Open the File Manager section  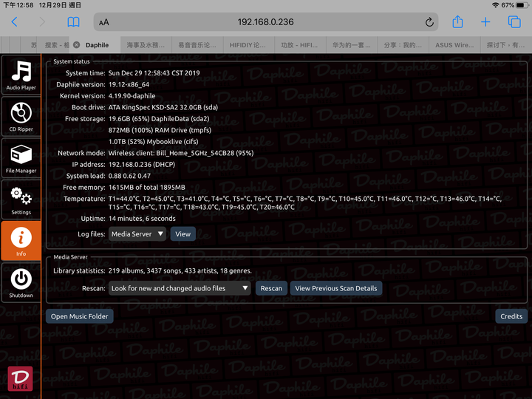point(21,158)
